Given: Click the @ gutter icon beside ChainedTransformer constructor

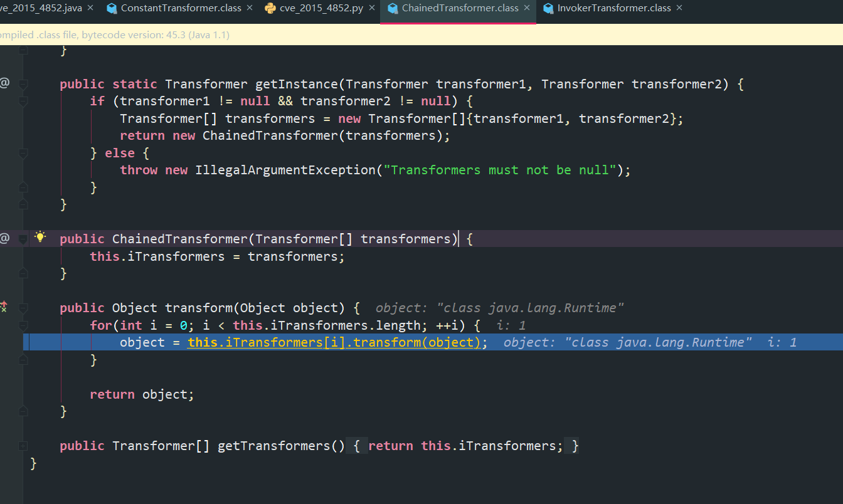Looking at the screenshot, I should (4, 238).
